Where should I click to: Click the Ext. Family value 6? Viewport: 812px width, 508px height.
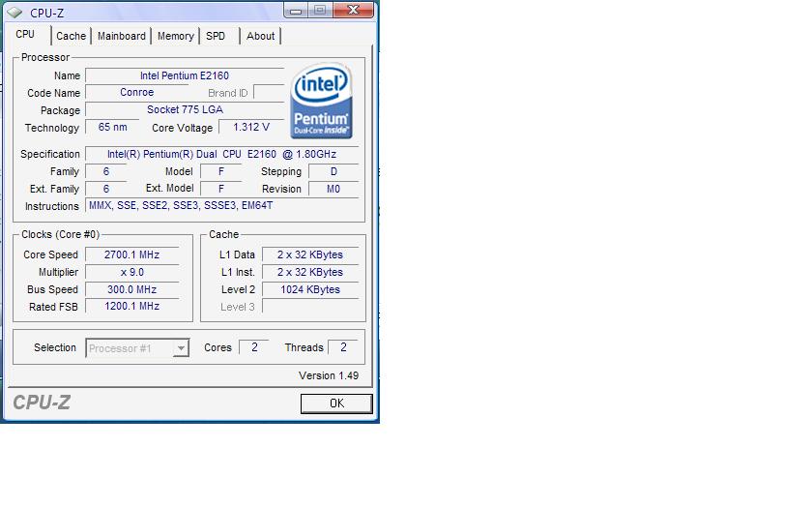click(106, 189)
